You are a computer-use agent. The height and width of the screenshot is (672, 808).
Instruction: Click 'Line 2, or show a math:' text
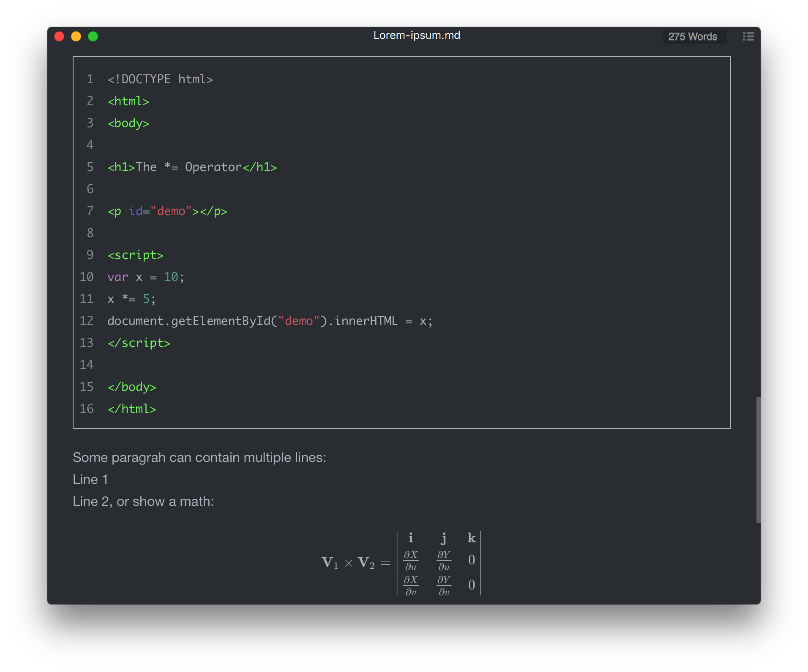pyautogui.click(x=143, y=501)
